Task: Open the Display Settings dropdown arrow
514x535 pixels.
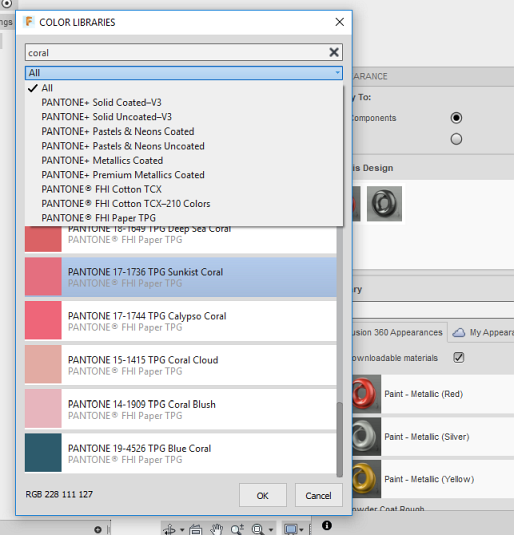Action: [x=301, y=530]
